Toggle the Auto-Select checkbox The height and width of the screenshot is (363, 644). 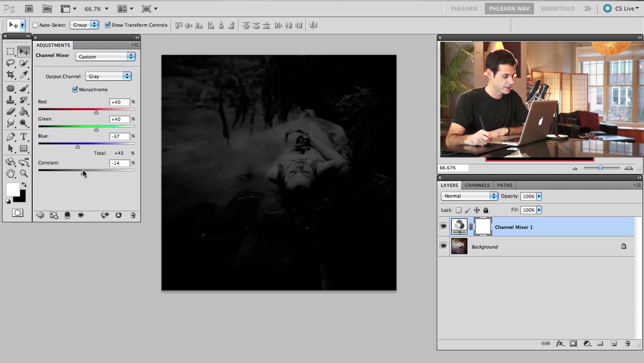click(x=35, y=25)
